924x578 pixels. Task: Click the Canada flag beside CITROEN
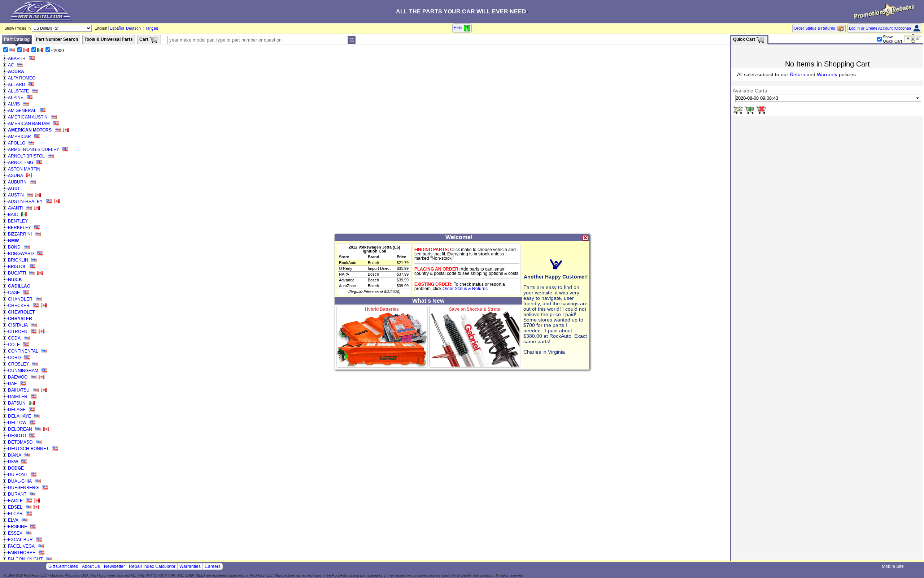[x=42, y=331]
